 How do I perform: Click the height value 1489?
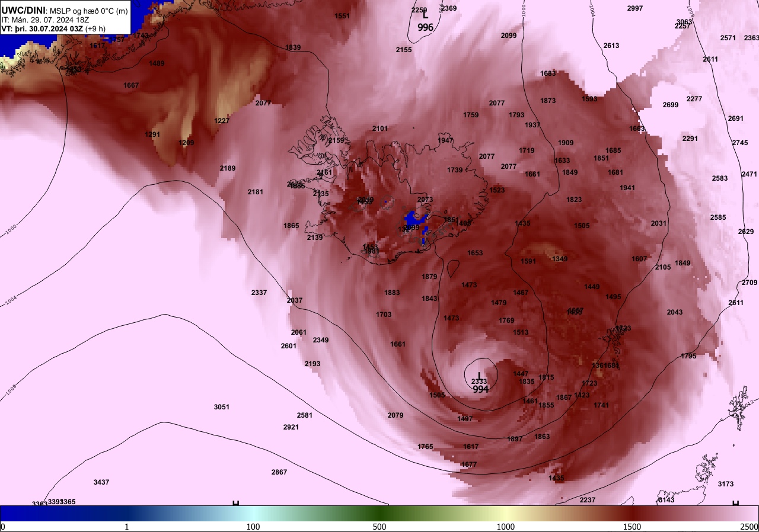coord(157,63)
